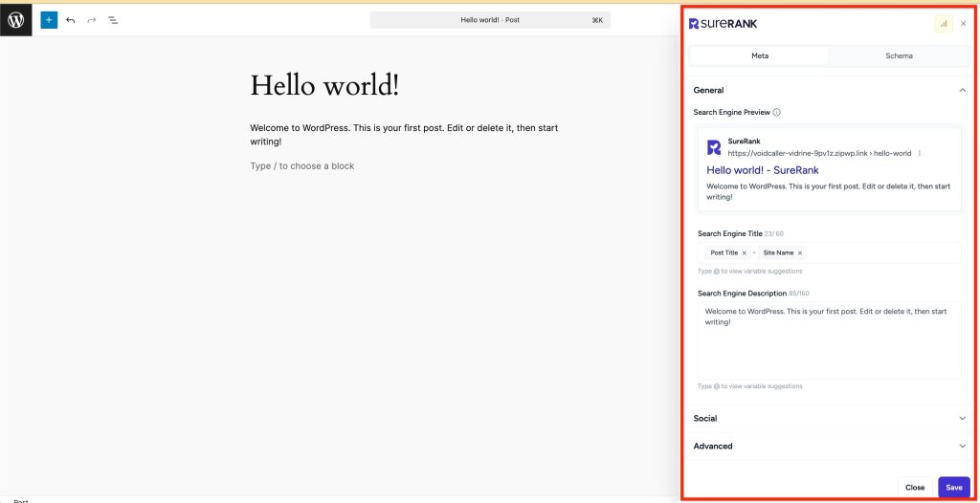The height and width of the screenshot is (503, 980).
Task: Click the preview URL text
Action: 819,153
